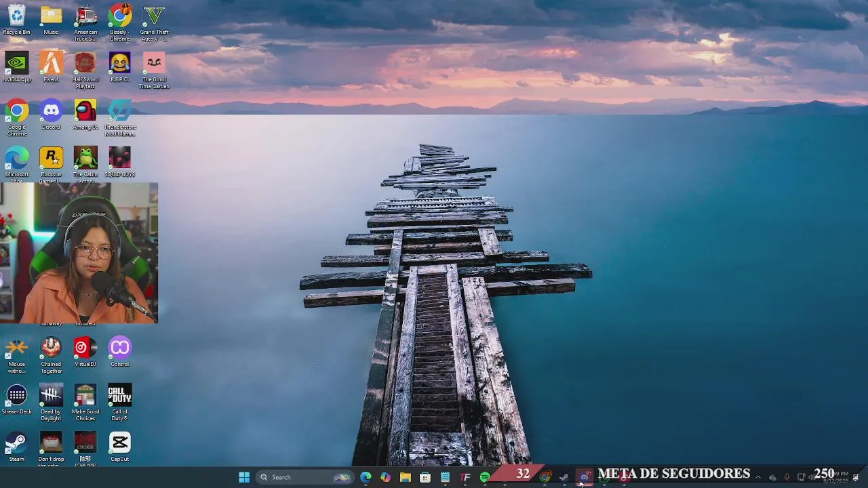Screen dimensions: 868x488
Task: Launch the FiveM desktop shortcut
Action: point(51,68)
